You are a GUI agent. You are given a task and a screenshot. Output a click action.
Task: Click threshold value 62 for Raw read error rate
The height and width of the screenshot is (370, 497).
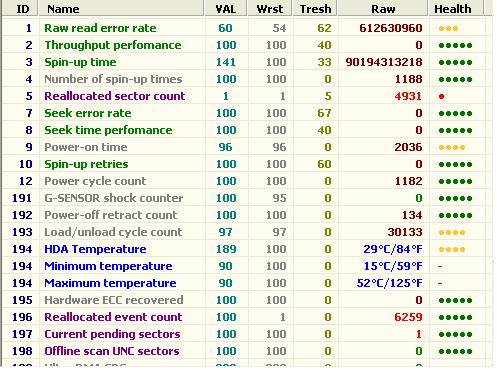[x=324, y=28]
